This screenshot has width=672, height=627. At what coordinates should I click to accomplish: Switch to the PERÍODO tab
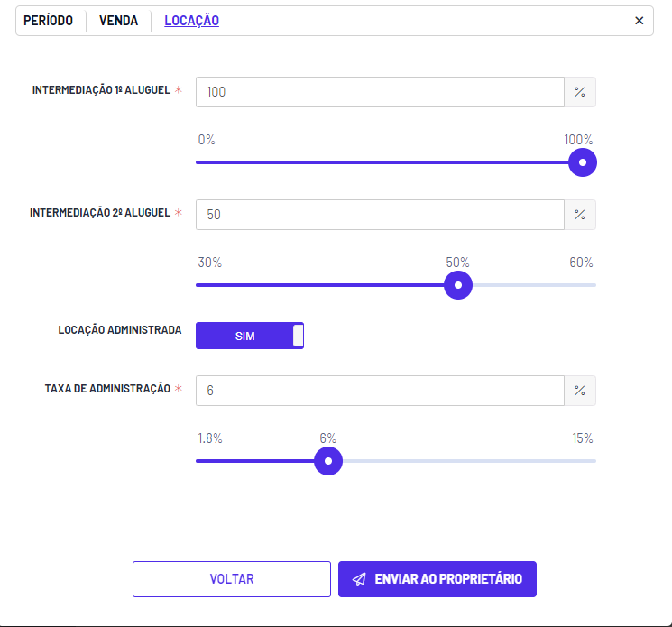click(x=48, y=21)
